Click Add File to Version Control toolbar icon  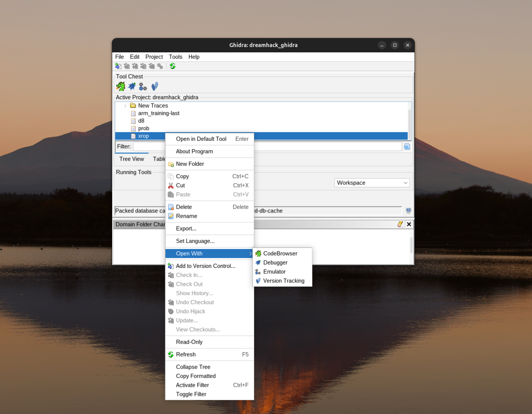118,66
